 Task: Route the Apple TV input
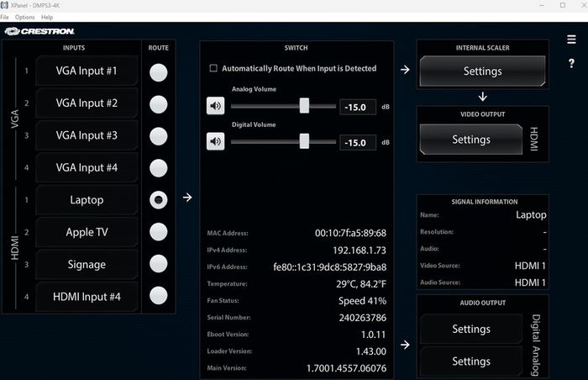pos(158,232)
